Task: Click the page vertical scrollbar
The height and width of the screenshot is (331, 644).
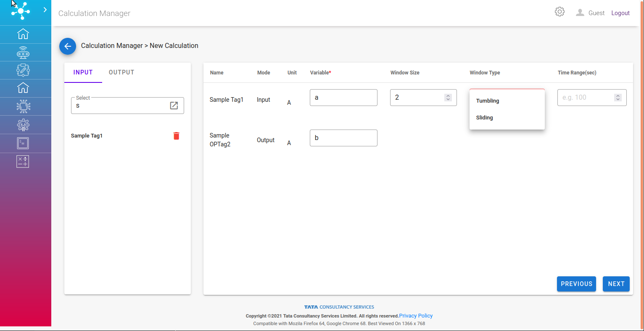Action: tap(642, 165)
